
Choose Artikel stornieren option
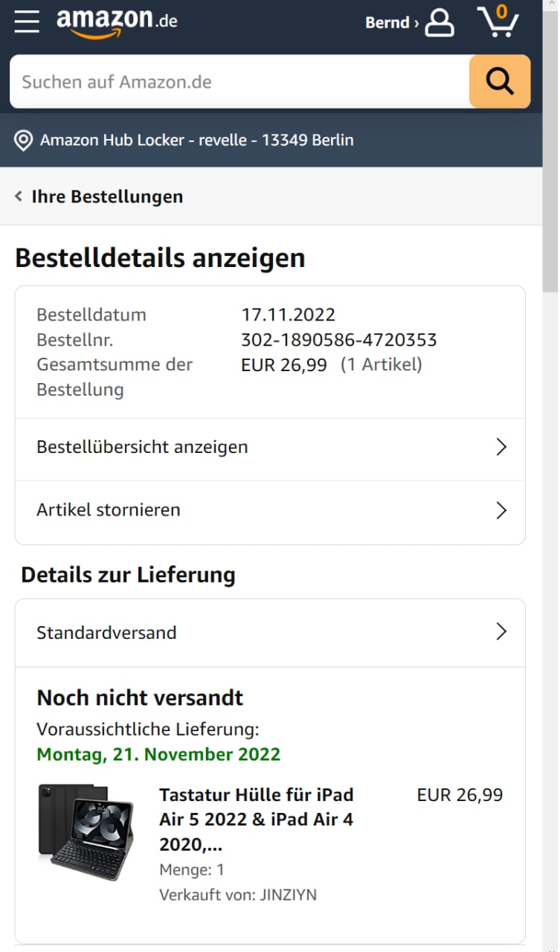pyautogui.click(x=109, y=510)
